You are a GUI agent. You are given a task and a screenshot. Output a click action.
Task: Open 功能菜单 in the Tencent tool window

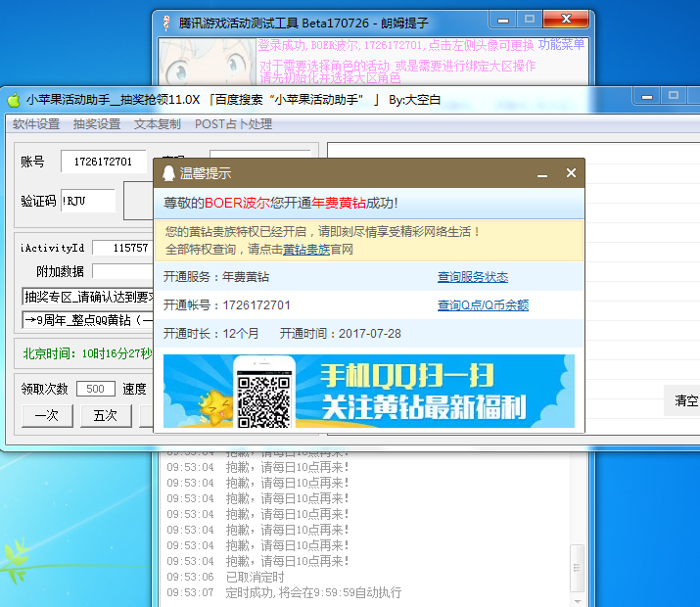pos(561,45)
